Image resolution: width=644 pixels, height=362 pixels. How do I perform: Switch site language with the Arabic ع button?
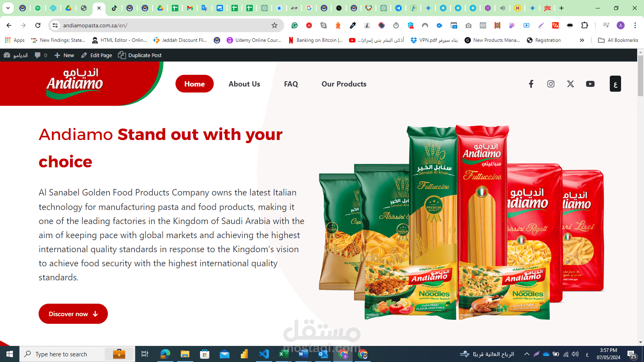tap(615, 84)
